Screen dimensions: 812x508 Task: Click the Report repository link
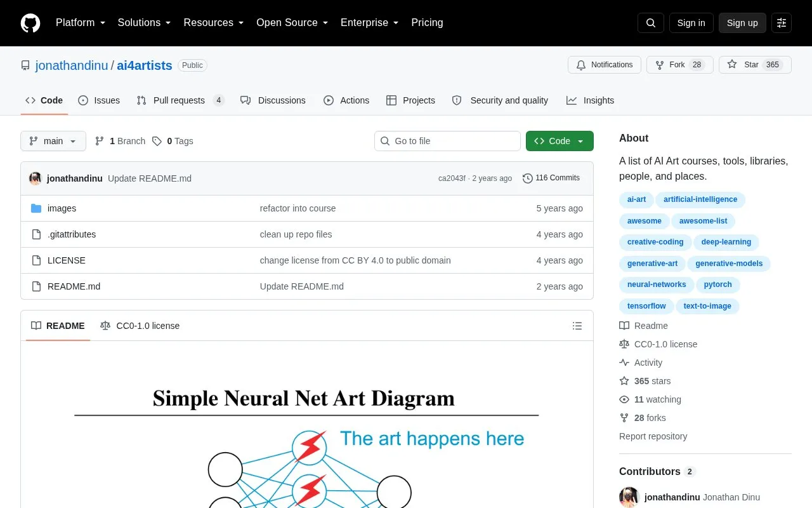[653, 436]
